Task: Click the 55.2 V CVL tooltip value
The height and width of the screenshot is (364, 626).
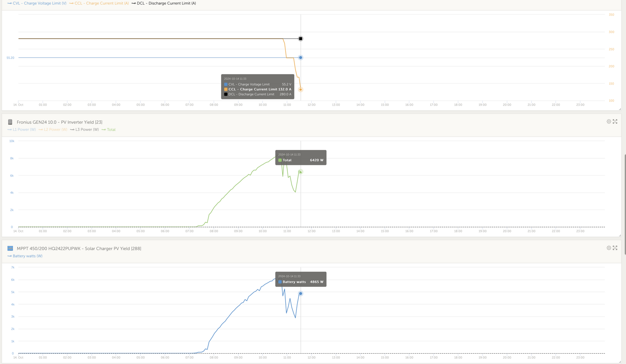Action: coord(287,84)
